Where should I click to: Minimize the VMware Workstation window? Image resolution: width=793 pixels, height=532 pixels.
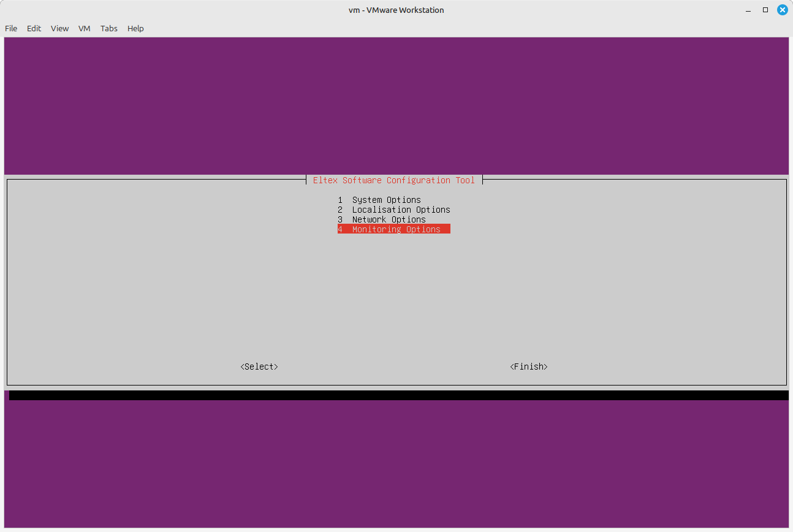[748, 10]
